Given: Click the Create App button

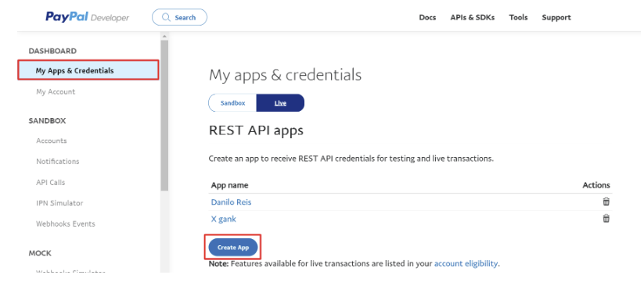Looking at the screenshot, I should 233,247.
